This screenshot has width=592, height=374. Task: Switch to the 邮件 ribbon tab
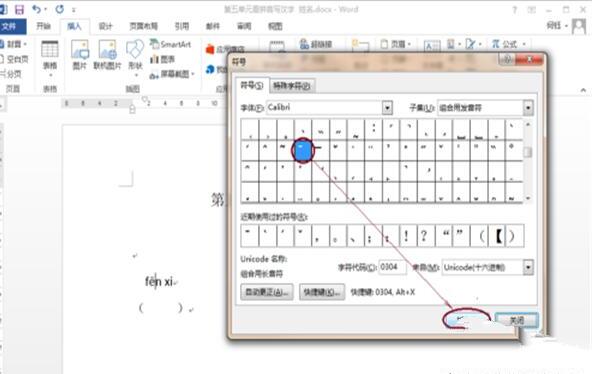[213, 26]
